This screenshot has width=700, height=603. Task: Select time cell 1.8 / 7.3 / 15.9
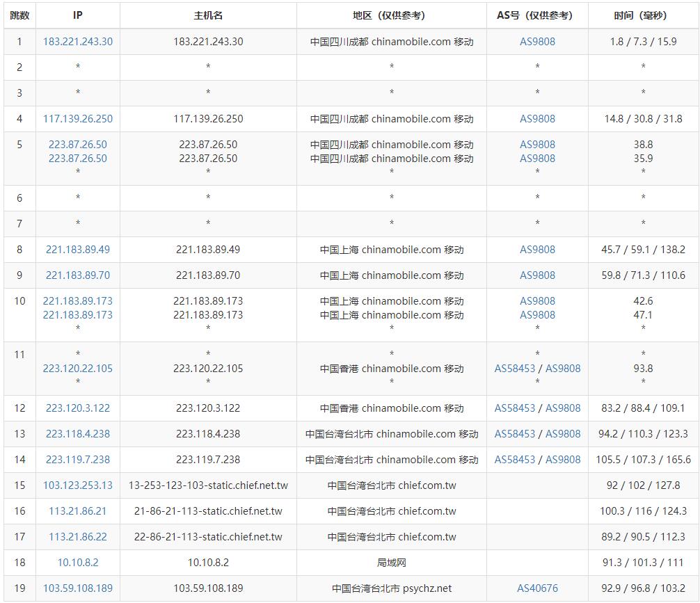click(644, 42)
